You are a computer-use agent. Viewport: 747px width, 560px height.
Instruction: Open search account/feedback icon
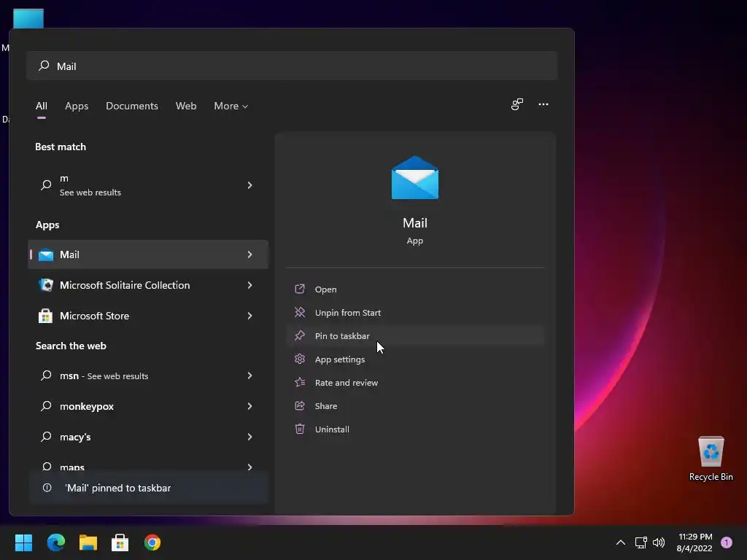(517, 104)
